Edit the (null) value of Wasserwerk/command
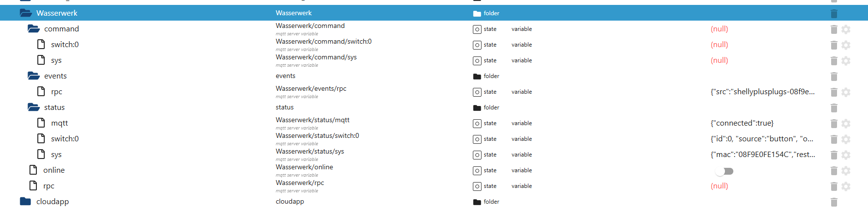868x211 pixels. coord(719,29)
